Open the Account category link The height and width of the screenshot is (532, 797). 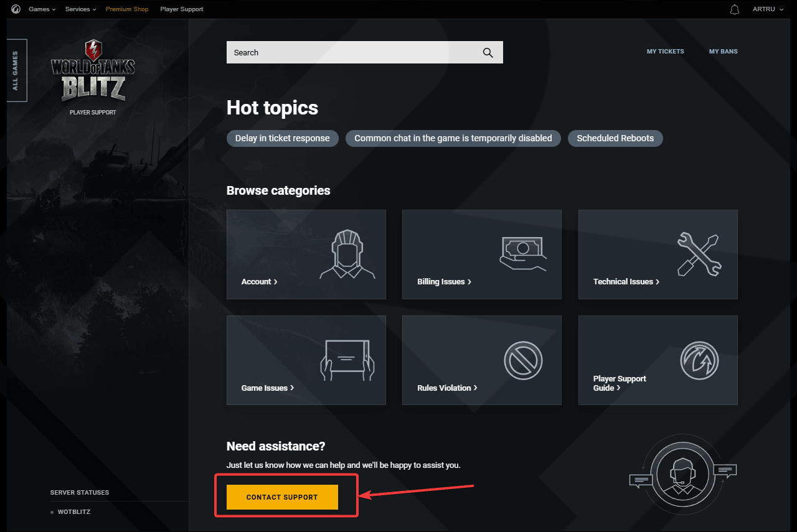click(x=259, y=282)
